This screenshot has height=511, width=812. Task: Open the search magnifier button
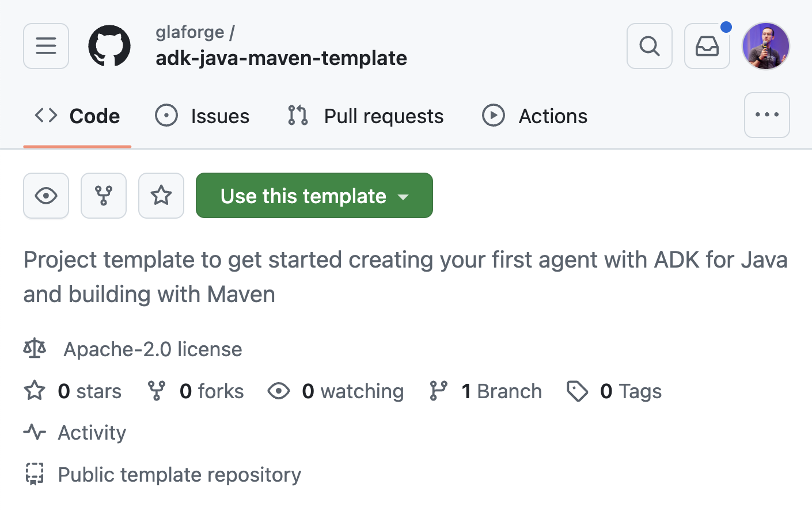pos(650,46)
